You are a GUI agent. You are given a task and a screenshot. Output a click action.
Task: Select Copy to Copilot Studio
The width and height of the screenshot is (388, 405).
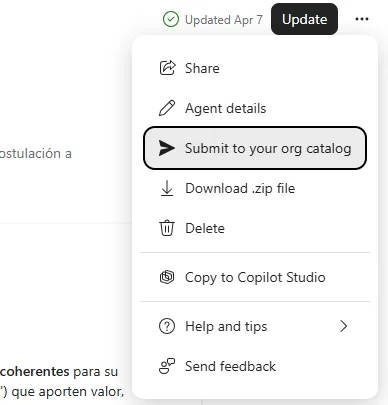point(255,277)
